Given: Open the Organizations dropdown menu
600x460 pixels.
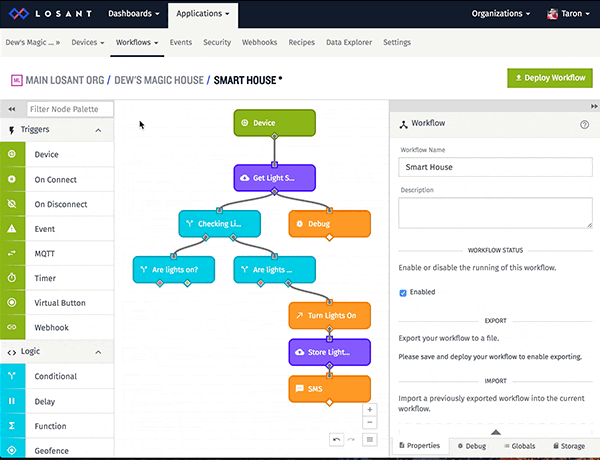Looking at the screenshot, I should pyautogui.click(x=501, y=14).
